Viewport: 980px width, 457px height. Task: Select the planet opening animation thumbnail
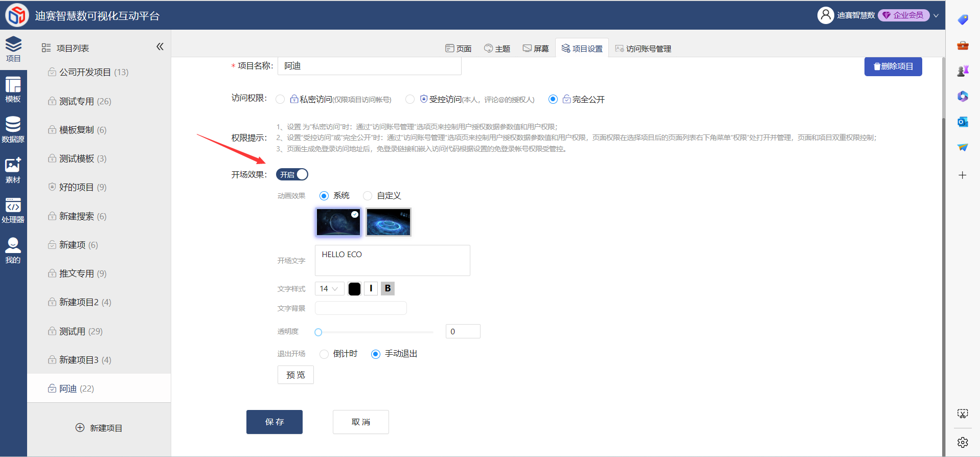(x=338, y=222)
